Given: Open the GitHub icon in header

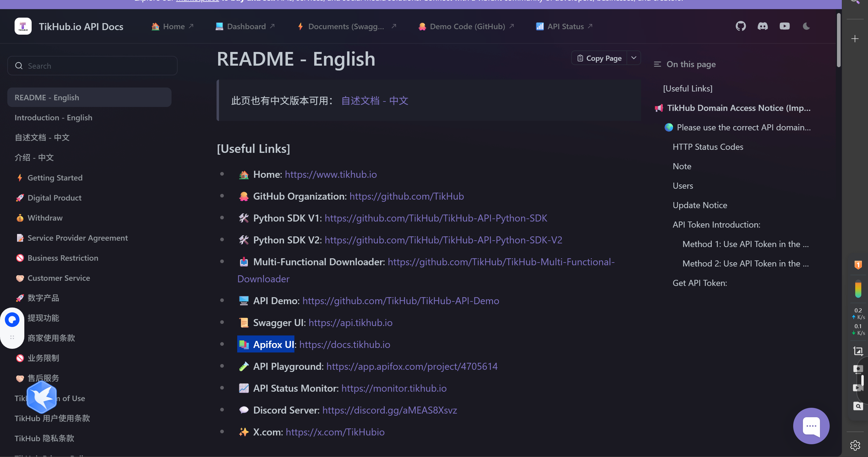Looking at the screenshot, I should pos(741,26).
